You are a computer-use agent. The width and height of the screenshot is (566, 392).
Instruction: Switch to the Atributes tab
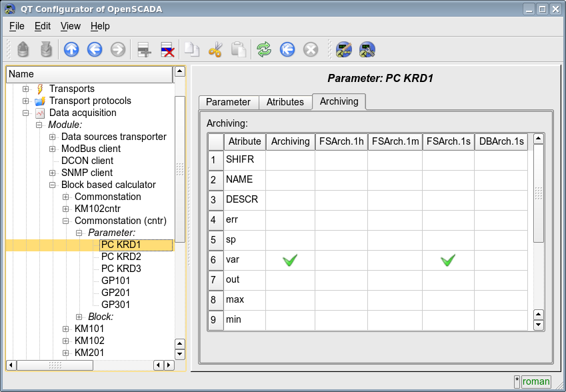pyautogui.click(x=285, y=102)
